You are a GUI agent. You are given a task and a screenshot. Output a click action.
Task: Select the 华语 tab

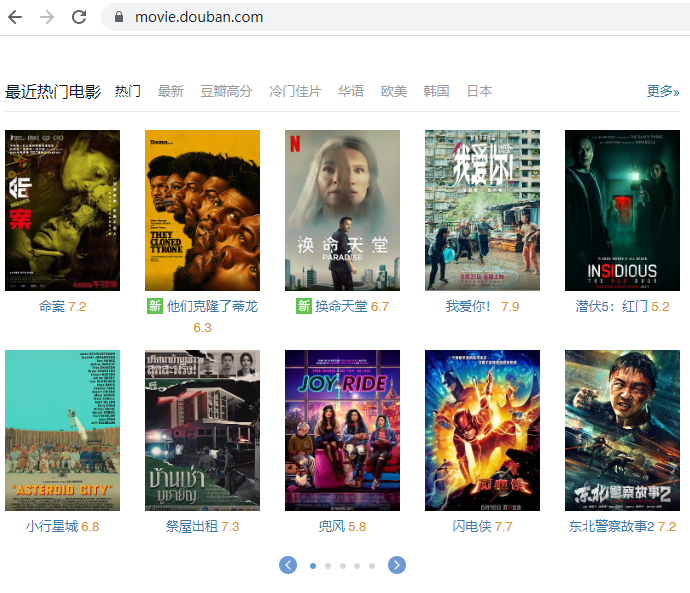[x=351, y=91]
